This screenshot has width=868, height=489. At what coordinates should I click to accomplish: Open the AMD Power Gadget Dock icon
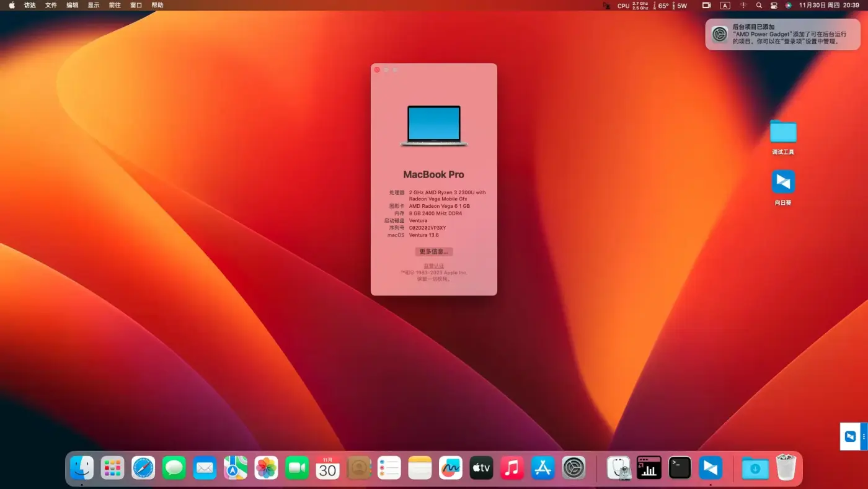[649, 468]
